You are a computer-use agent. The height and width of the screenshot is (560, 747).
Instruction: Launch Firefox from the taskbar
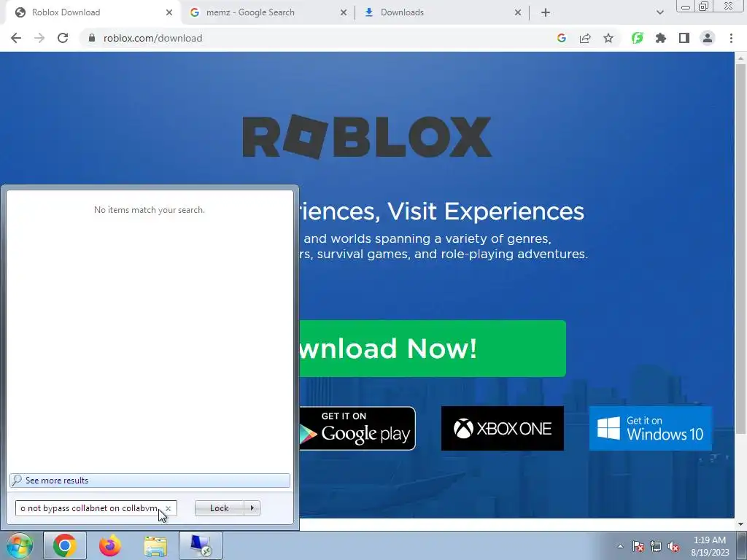pos(110,545)
